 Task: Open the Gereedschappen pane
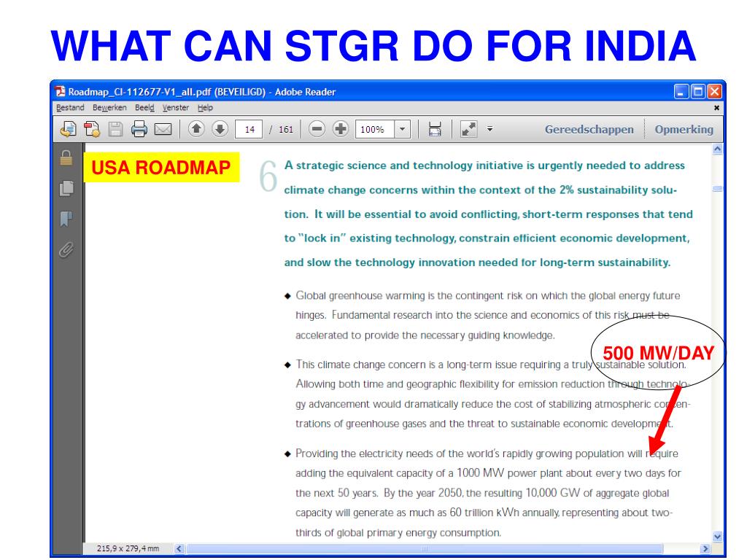click(x=589, y=130)
